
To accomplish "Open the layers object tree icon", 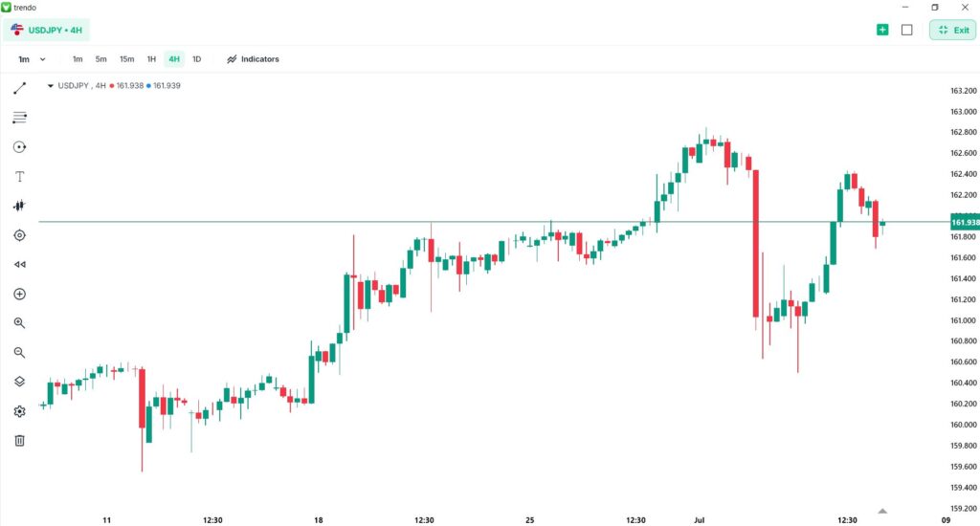I will coord(19,382).
